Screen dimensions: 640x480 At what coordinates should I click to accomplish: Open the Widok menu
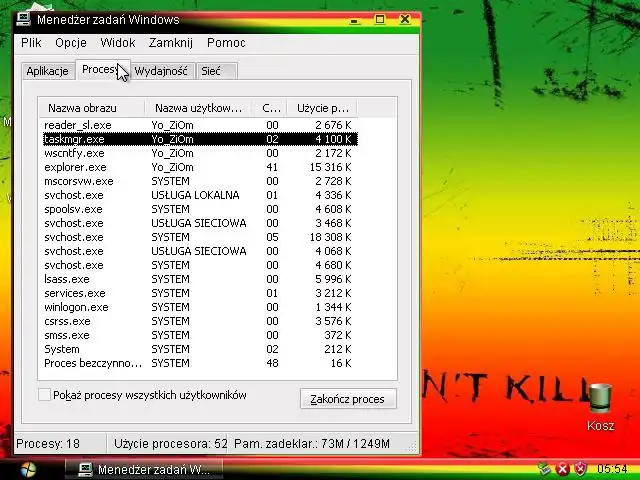tap(118, 42)
